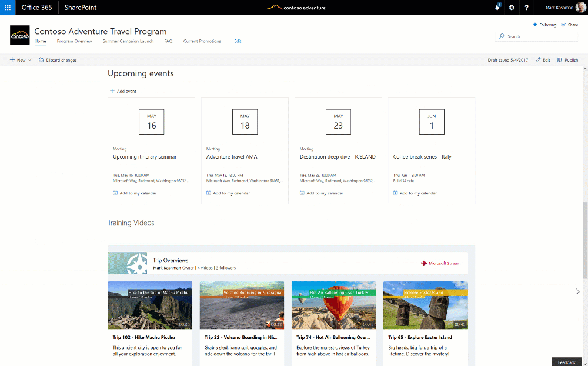Open the SharePoint settings gear
Image resolution: width=588 pixels, height=366 pixels.
point(511,8)
